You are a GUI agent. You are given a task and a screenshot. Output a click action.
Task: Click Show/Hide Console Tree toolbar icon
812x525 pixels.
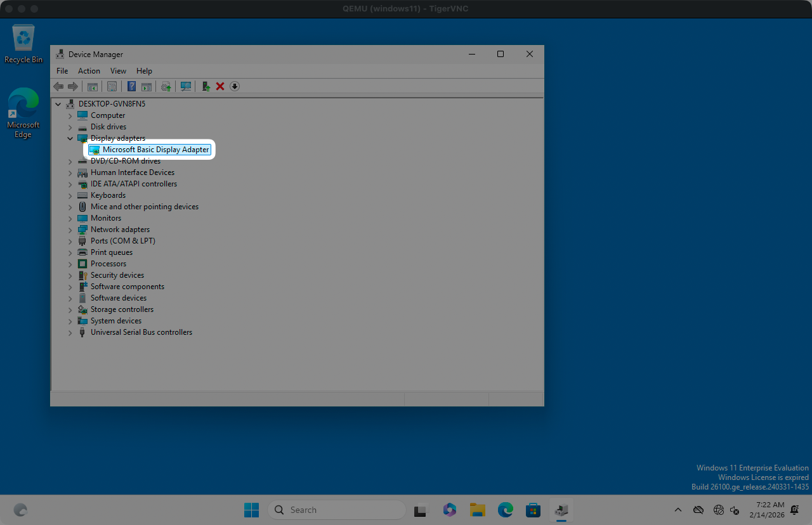point(93,86)
